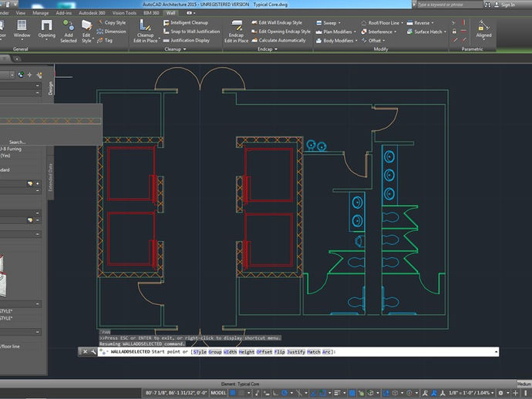Click the Window tool in General panel
This screenshot has height=399, width=532.
(x=22, y=29)
